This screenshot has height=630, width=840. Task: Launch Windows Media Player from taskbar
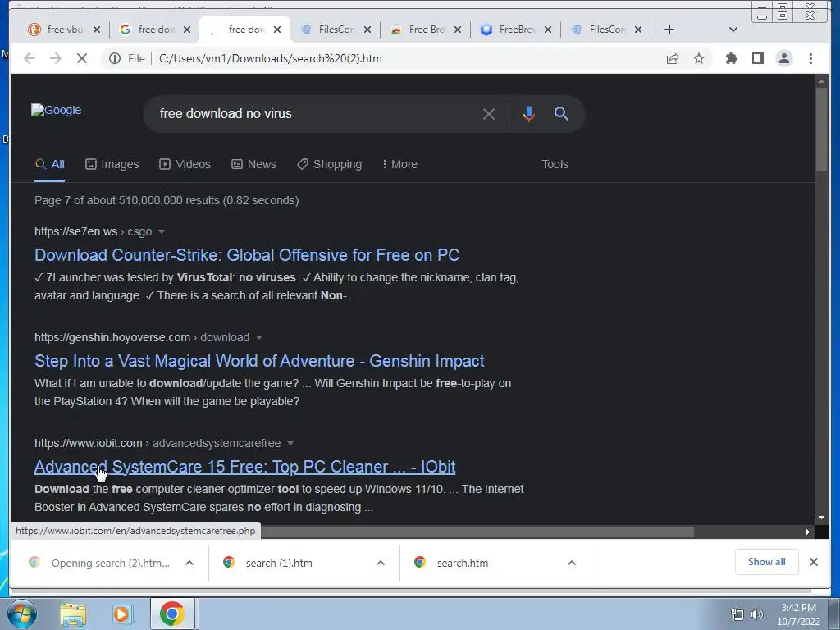pos(122,614)
